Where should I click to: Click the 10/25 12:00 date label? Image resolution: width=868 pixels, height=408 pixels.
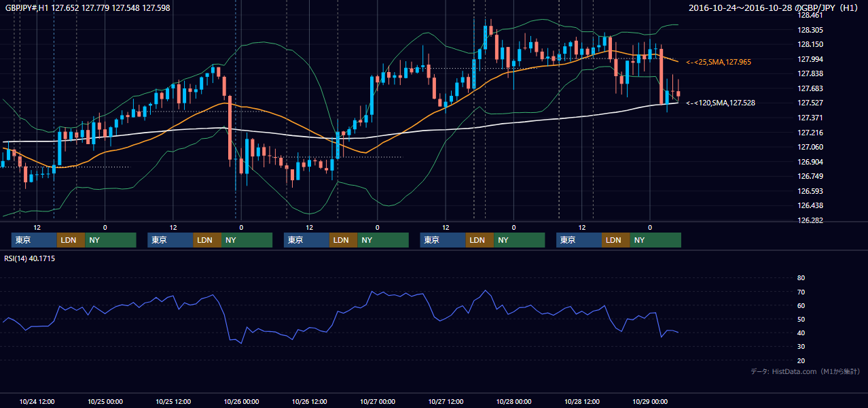(173, 401)
